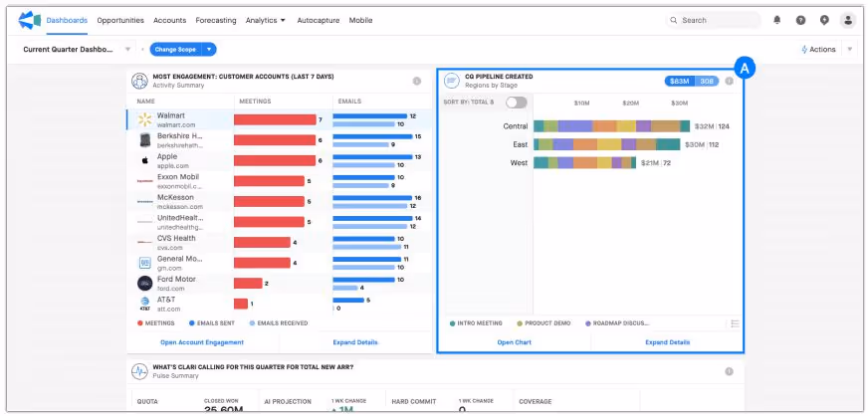Click the Central region pipeline bar

point(612,126)
